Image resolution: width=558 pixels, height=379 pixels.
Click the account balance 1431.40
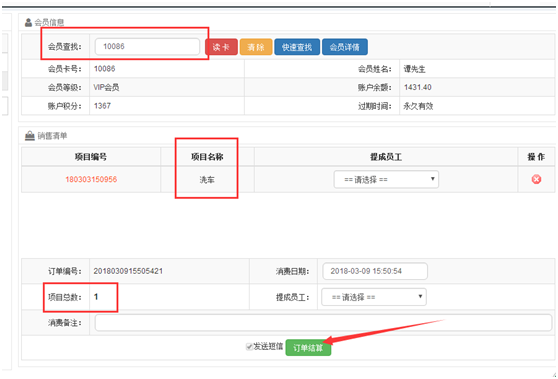(418, 87)
